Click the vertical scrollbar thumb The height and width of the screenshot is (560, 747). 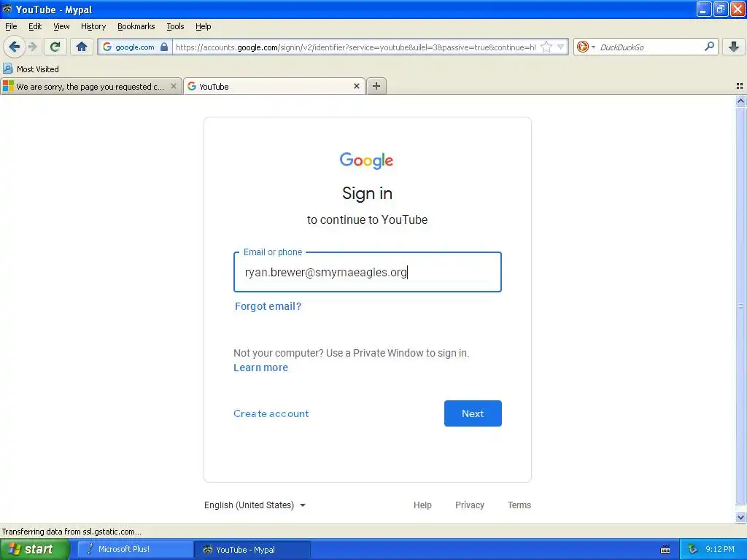(x=740, y=306)
